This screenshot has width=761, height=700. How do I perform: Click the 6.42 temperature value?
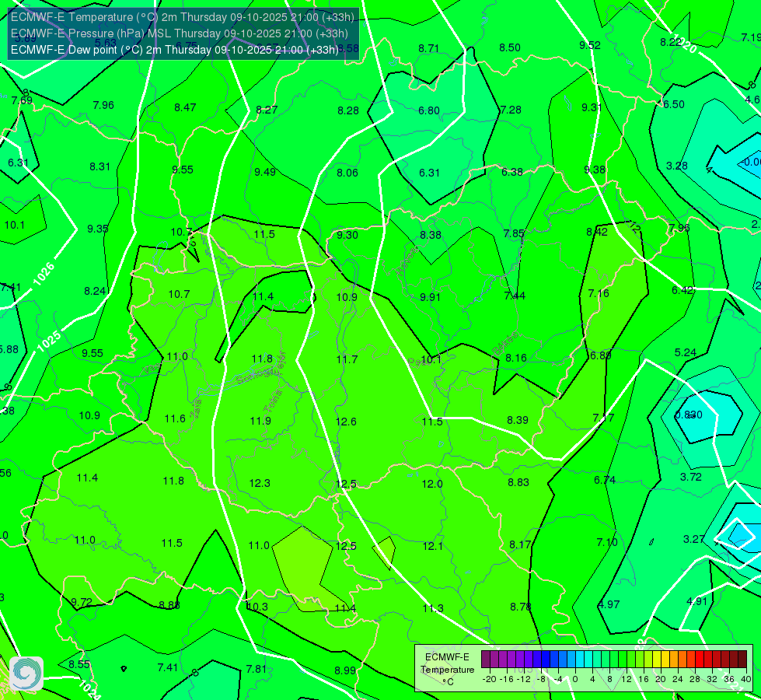point(682,290)
